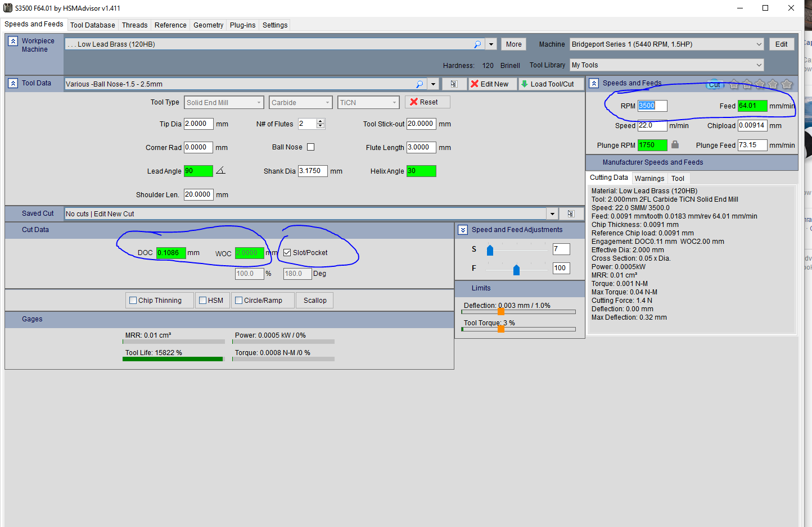Click the DOC input field

tap(170, 253)
